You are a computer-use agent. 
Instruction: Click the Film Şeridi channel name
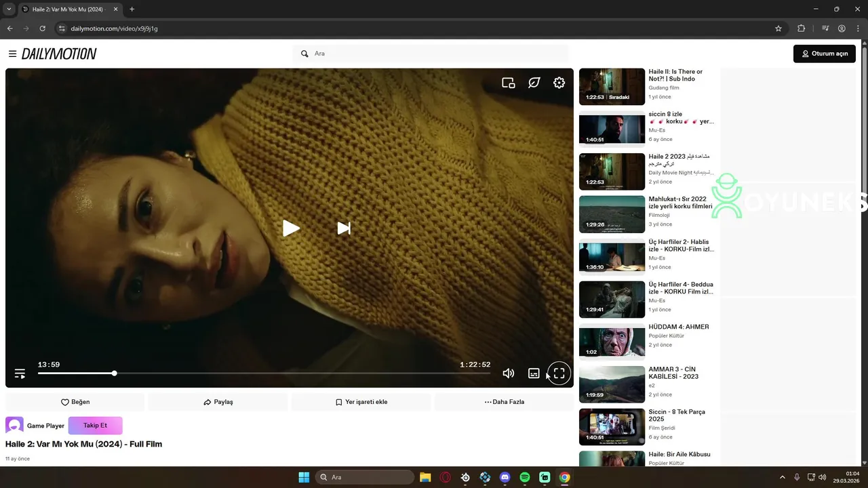(x=662, y=428)
